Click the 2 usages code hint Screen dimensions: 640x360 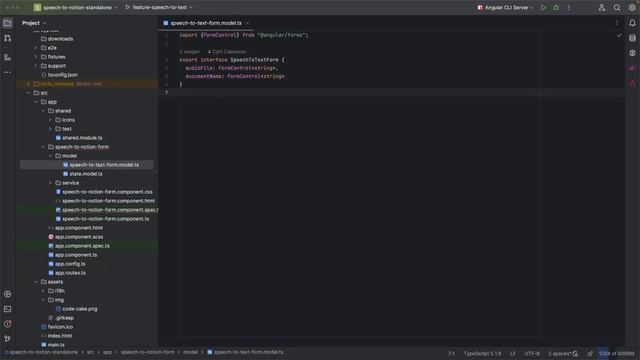pyautogui.click(x=189, y=52)
